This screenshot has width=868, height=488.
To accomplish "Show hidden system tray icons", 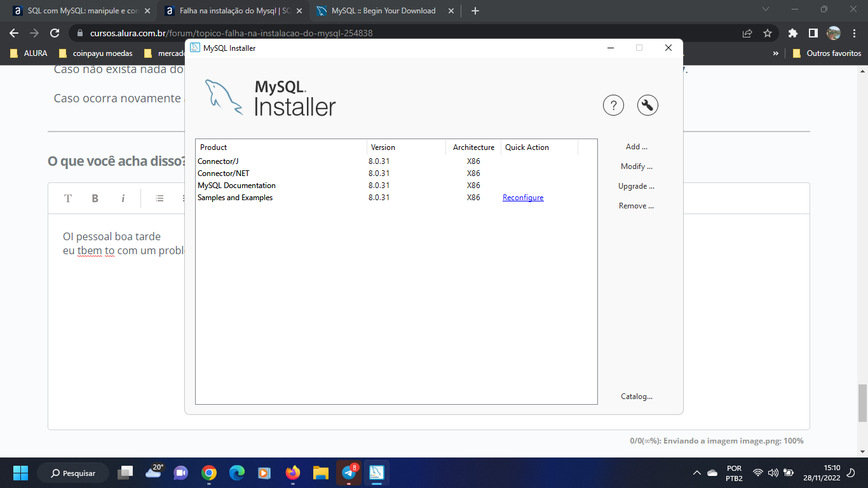I will pyautogui.click(x=697, y=473).
